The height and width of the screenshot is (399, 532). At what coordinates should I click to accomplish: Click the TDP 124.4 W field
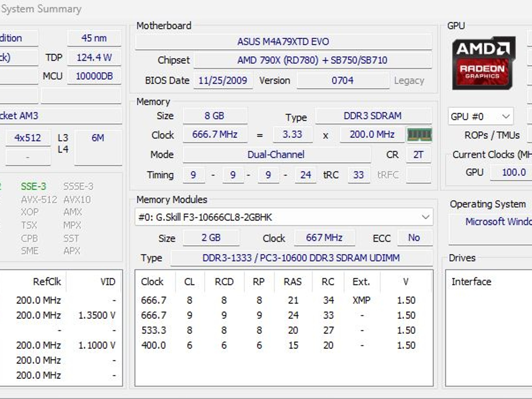coord(94,57)
